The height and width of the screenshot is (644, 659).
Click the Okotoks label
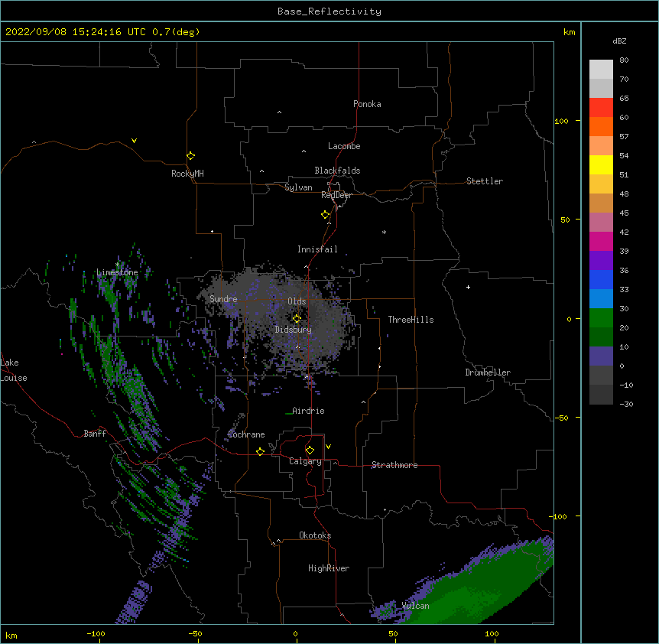tap(315, 535)
